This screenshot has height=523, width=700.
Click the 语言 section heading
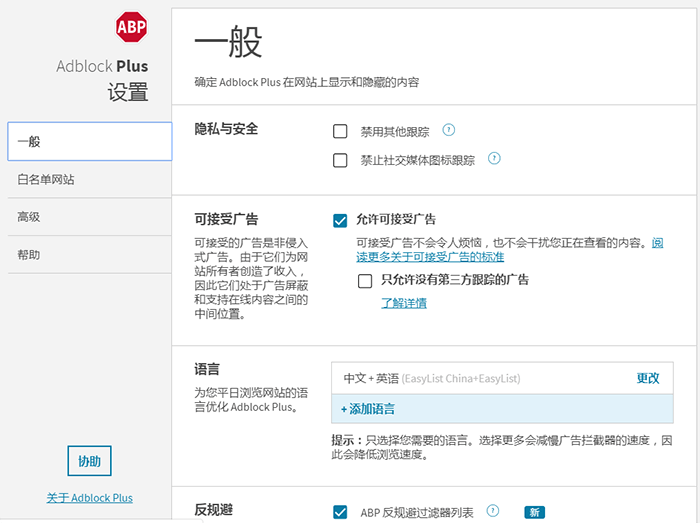[207, 369]
